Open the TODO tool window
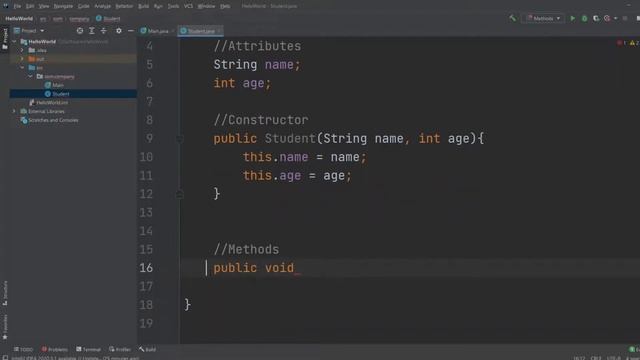This screenshot has width=640, height=360. pyautogui.click(x=23, y=349)
